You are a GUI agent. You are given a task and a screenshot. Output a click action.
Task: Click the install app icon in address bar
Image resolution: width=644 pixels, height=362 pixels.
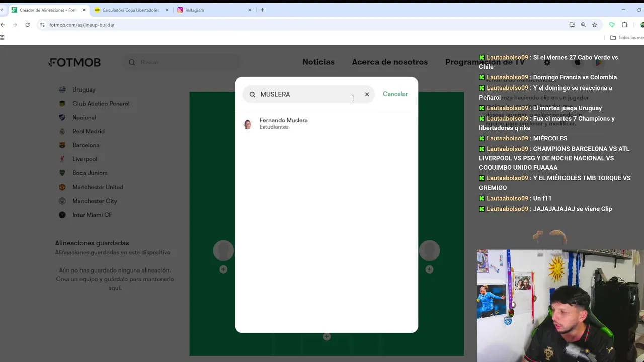pos(572,25)
